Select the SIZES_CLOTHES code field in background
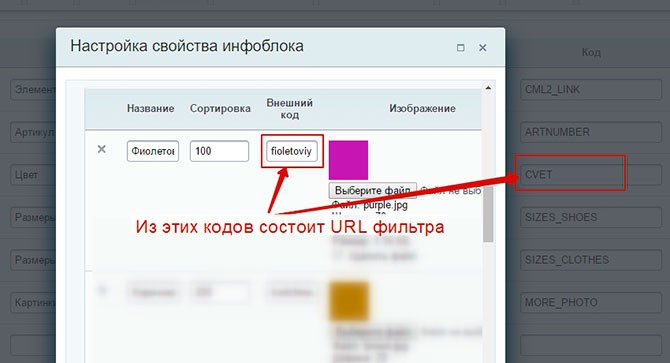Viewport: 670px width, 363px height. (591, 260)
